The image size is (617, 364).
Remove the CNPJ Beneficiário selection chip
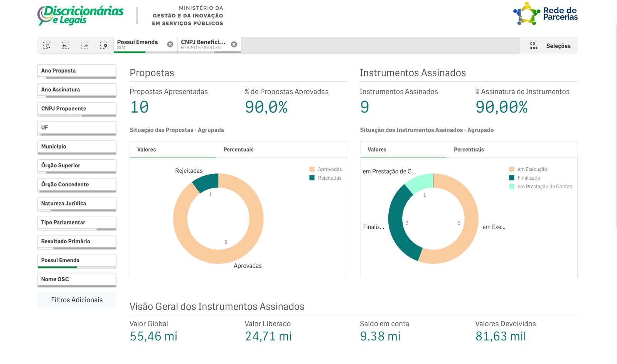point(234,44)
